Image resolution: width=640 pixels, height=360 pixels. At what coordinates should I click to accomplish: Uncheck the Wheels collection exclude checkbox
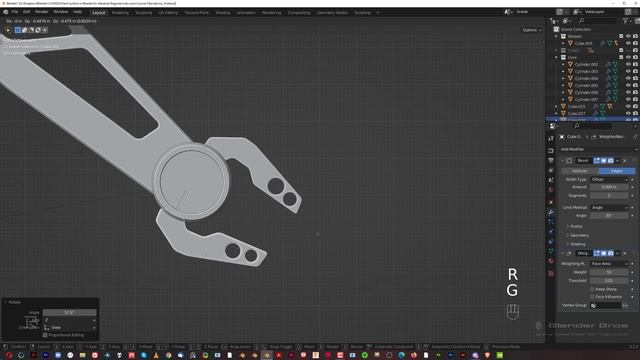(x=621, y=36)
